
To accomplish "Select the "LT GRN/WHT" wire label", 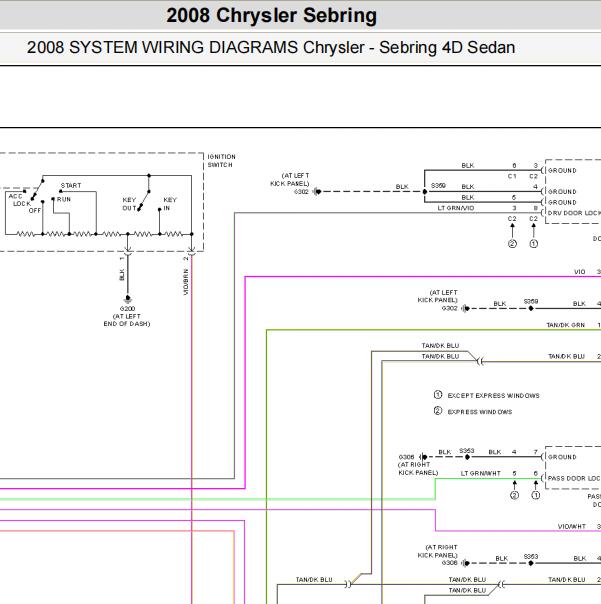I will tap(480, 473).
